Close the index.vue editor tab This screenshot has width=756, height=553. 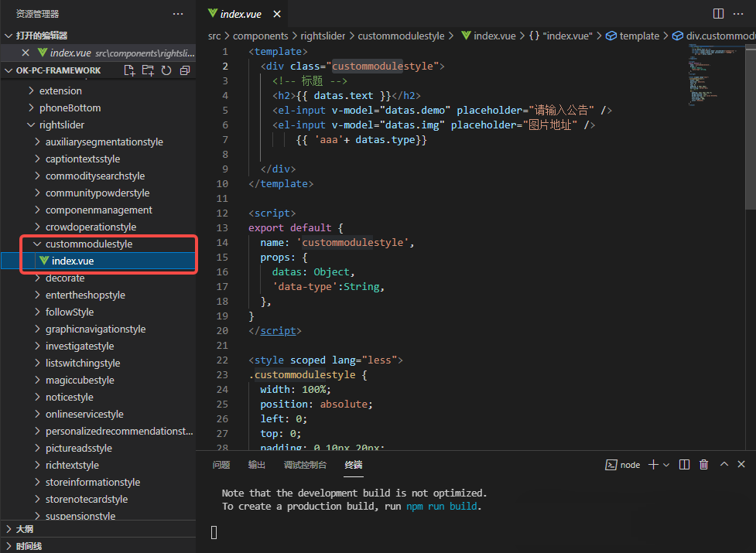click(276, 14)
